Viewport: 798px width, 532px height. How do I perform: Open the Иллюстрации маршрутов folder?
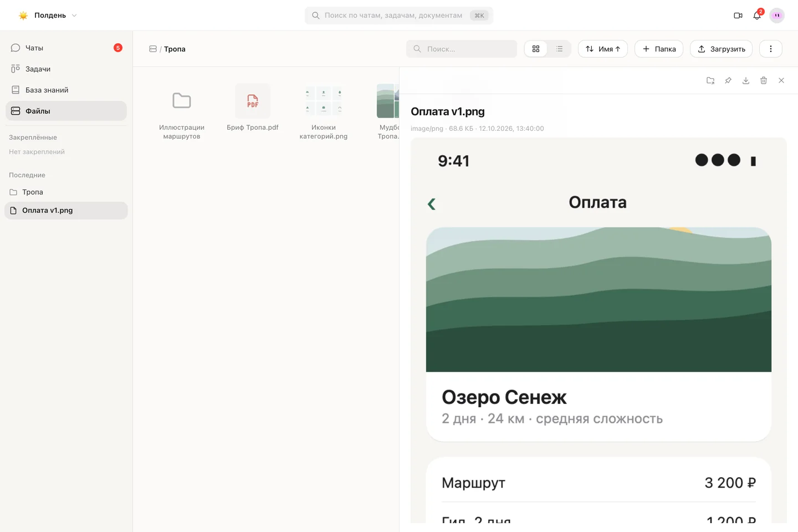coord(182,111)
